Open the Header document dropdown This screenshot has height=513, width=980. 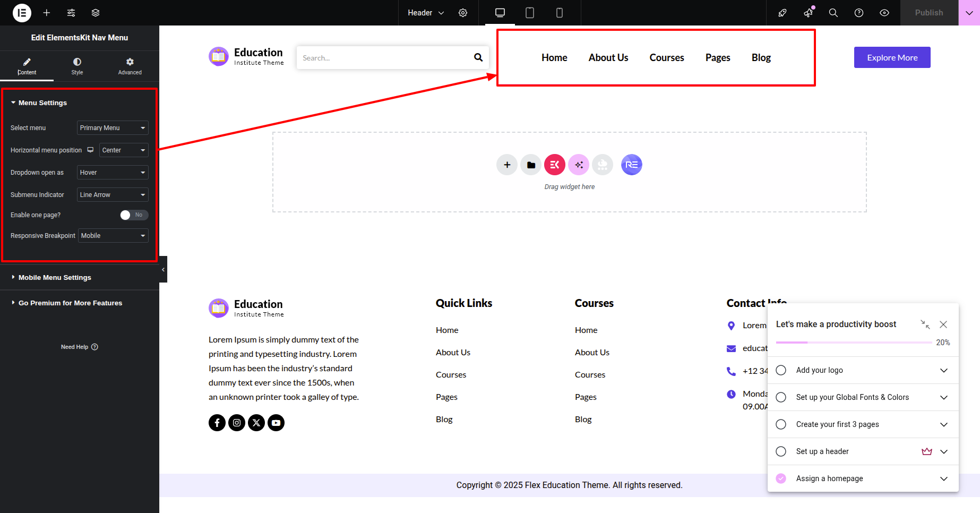(426, 13)
